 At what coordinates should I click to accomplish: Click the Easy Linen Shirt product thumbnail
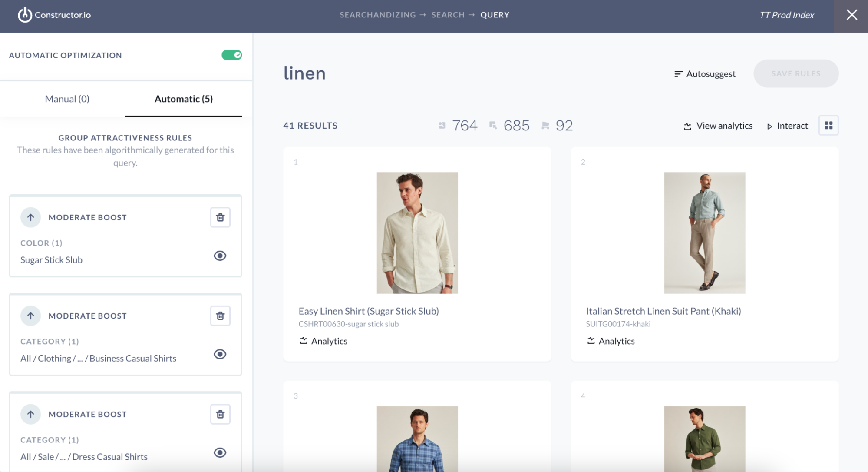(417, 233)
